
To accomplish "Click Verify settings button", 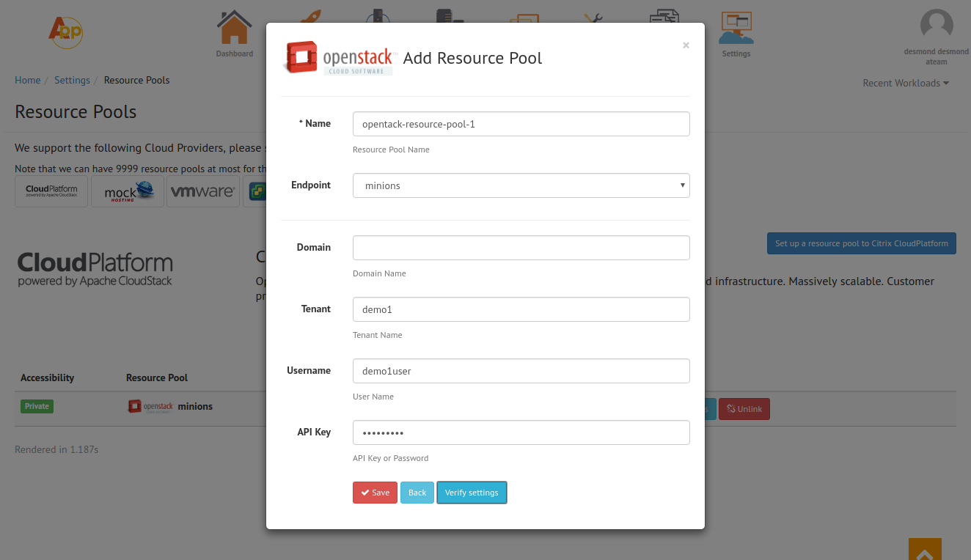I will click(472, 493).
